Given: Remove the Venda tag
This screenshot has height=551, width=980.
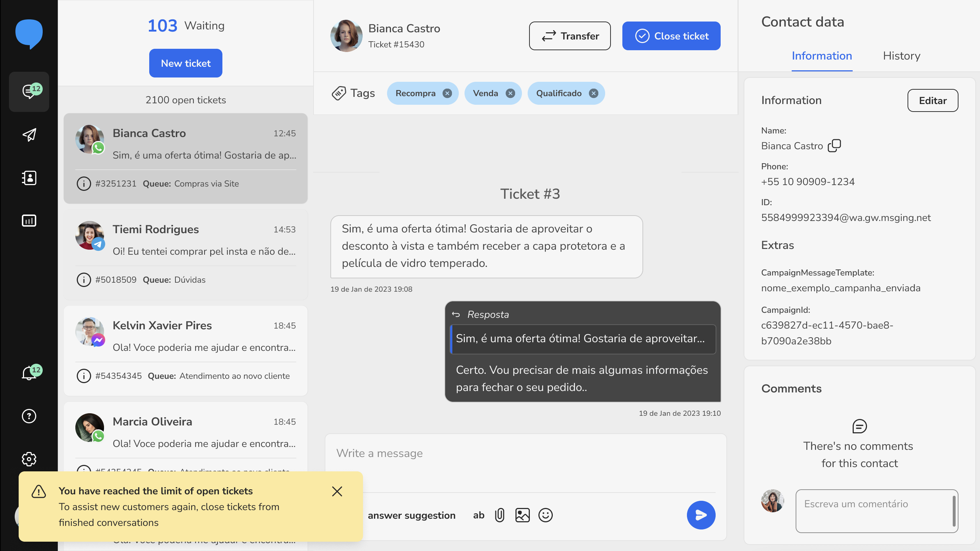Looking at the screenshot, I should tap(510, 93).
